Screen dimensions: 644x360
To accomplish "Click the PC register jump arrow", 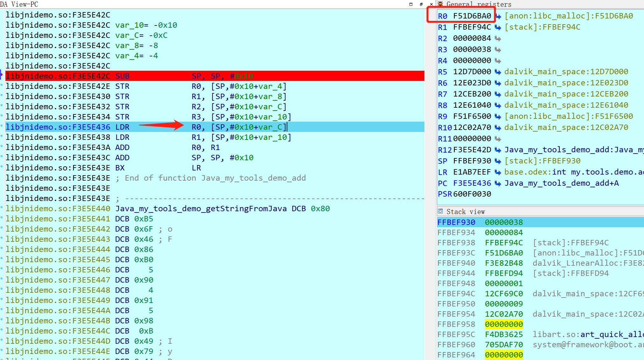I will (x=498, y=183).
